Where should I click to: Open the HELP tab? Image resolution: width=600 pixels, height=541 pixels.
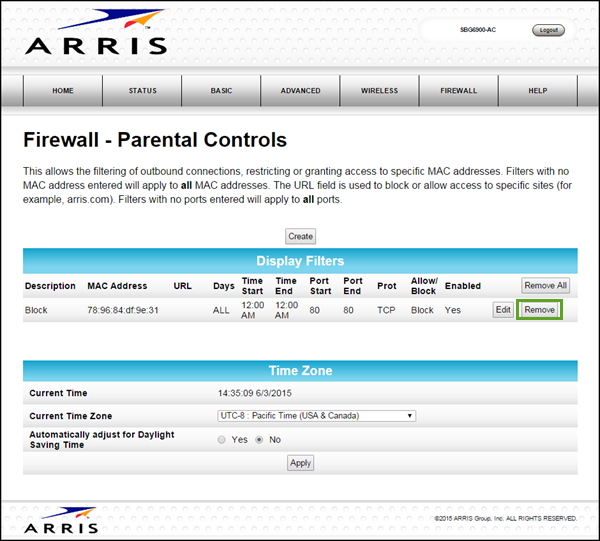538,91
